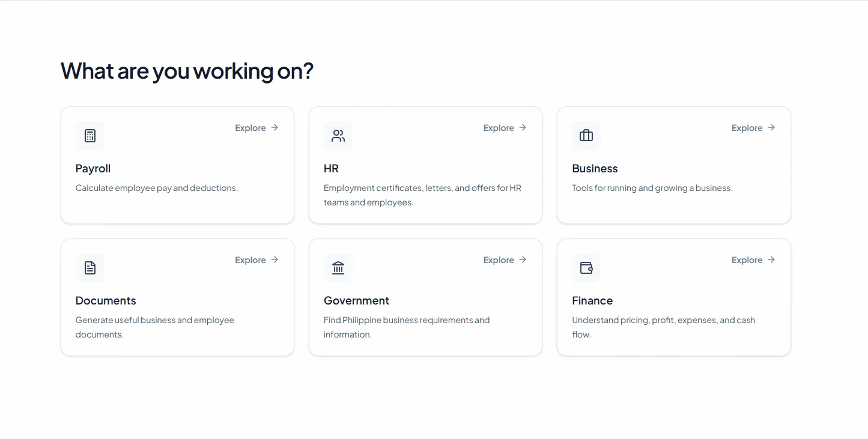Open the Explore link on the Business card
The width and height of the screenshot is (868, 439).
[x=753, y=128]
